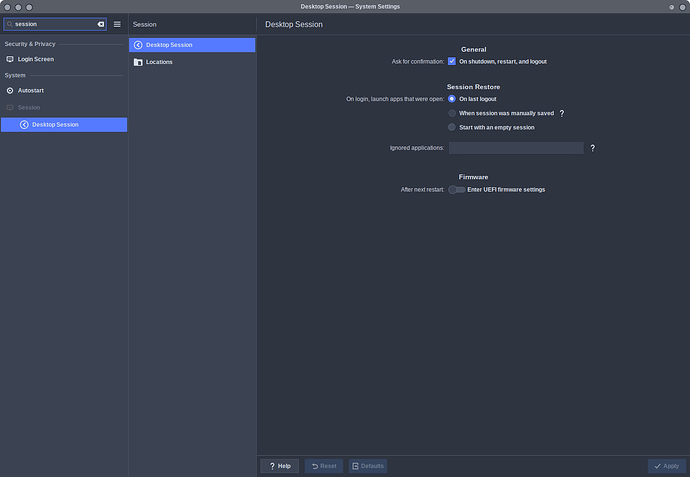This screenshot has width=690, height=477.
Task: Click the Session header in sidebar
Action: (29, 107)
